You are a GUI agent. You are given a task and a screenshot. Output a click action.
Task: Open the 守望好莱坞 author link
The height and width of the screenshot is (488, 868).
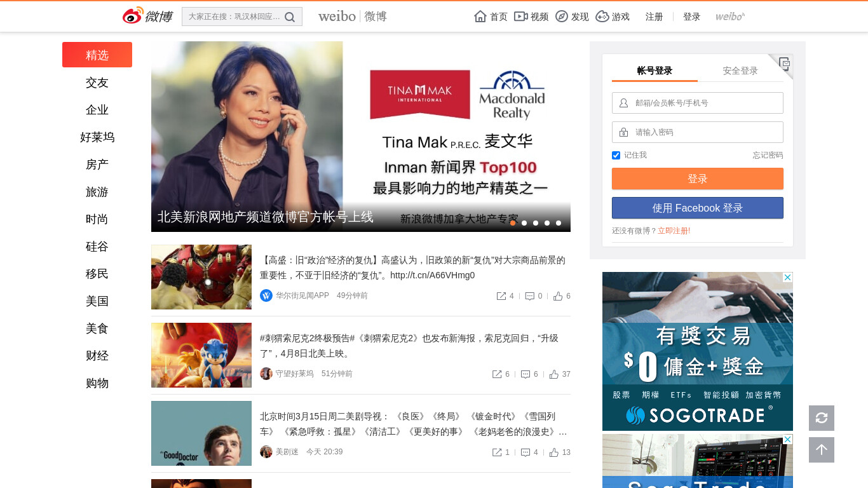pyautogui.click(x=295, y=374)
